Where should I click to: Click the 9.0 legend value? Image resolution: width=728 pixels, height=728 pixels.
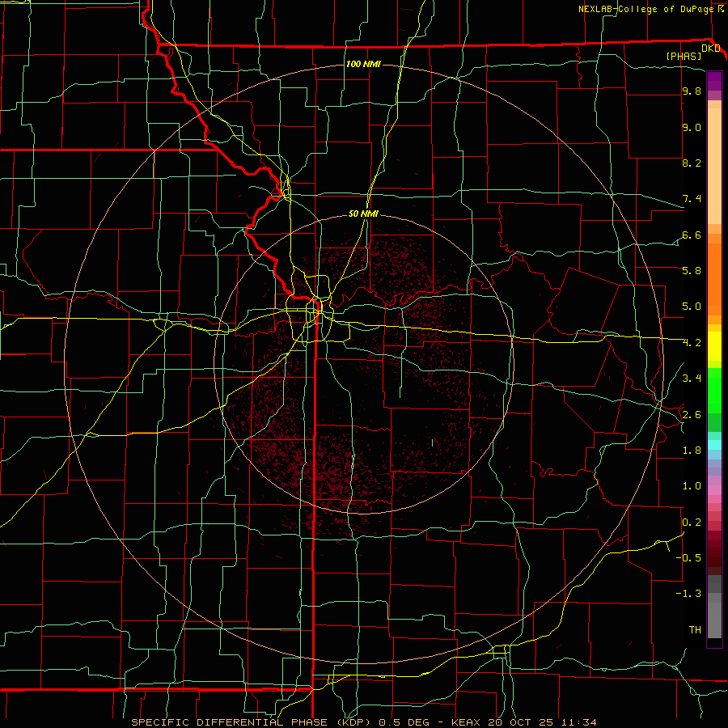click(692, 127)
